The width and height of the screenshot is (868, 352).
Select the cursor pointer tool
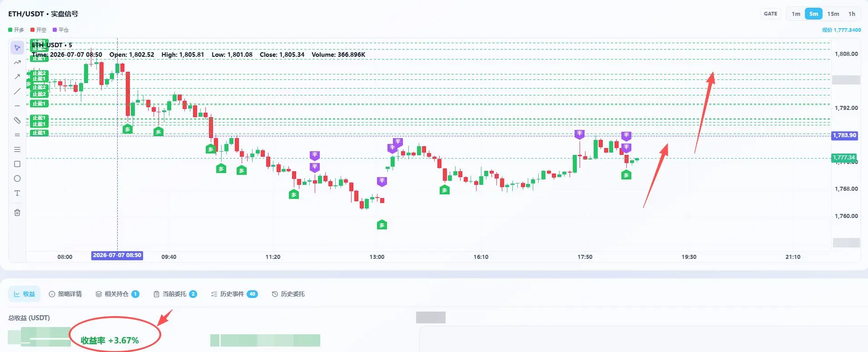click(x=17, y=48)
